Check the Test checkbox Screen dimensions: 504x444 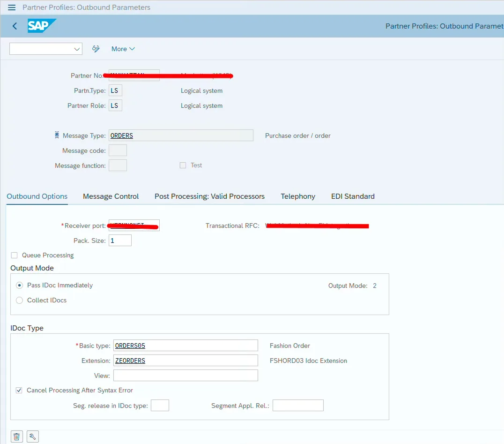point(182,165)
